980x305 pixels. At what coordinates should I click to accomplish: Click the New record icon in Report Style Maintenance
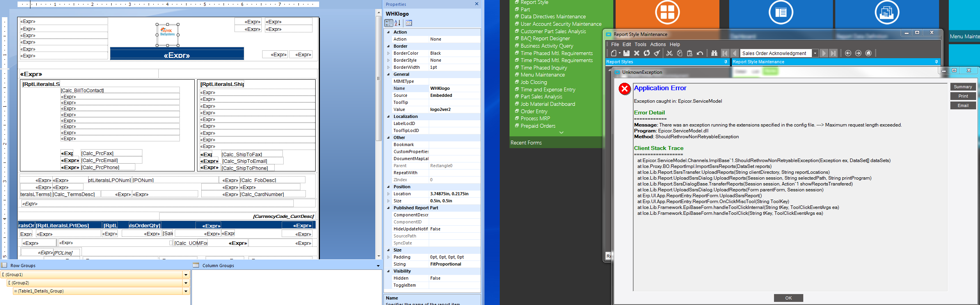[x=614, y=53]
